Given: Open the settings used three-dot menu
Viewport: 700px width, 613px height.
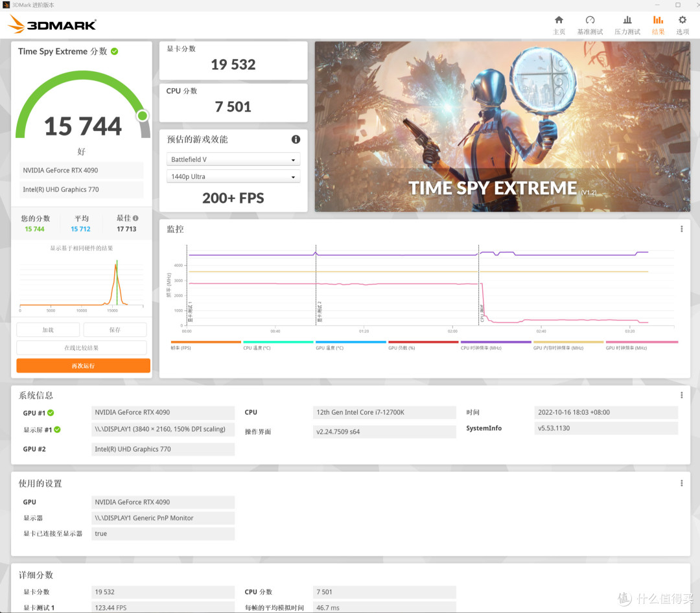Looking at the screenshot, I should (x=681, y=483).
